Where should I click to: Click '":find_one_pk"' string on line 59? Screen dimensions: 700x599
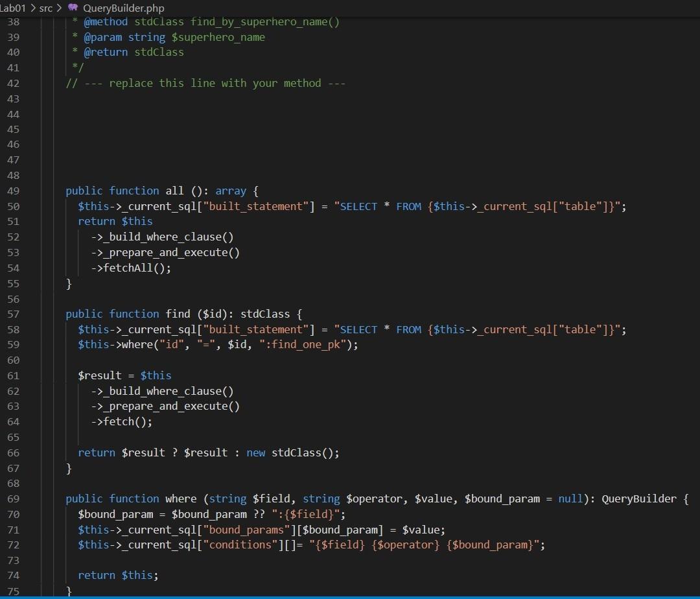(x=303, y=345)
